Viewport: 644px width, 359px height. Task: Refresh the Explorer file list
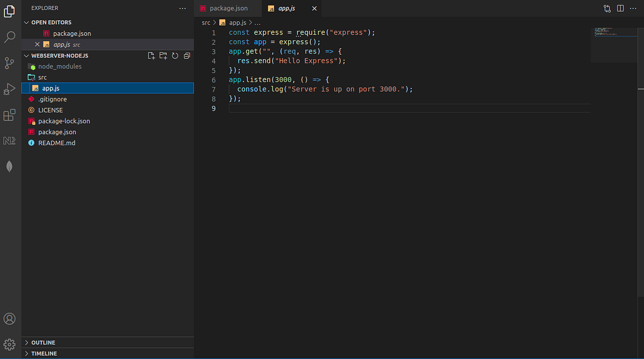pyautogui.click(x=174, y=55)
